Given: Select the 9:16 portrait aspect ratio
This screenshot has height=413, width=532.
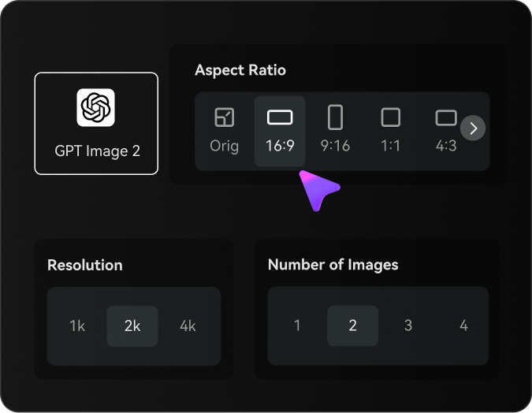Looking at the screenshot, I should click(335, 131).
